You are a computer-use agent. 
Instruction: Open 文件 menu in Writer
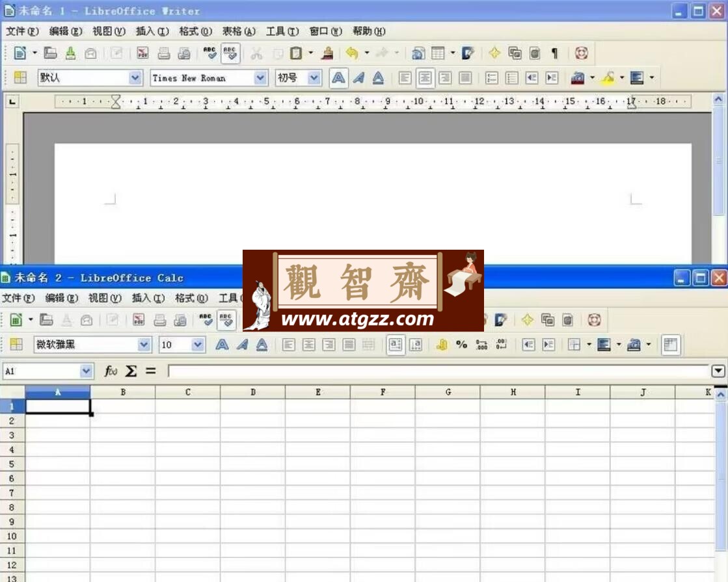point(22,31)
